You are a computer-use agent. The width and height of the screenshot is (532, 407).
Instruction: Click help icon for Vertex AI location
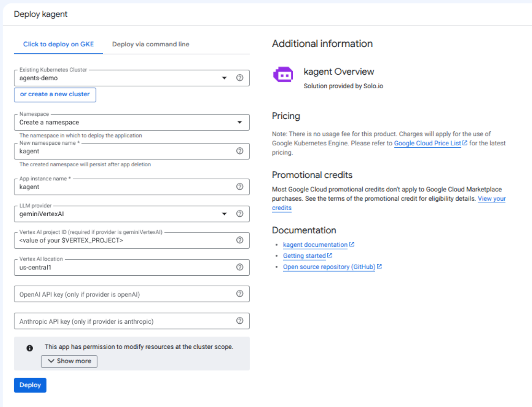[x=240, y=267]
